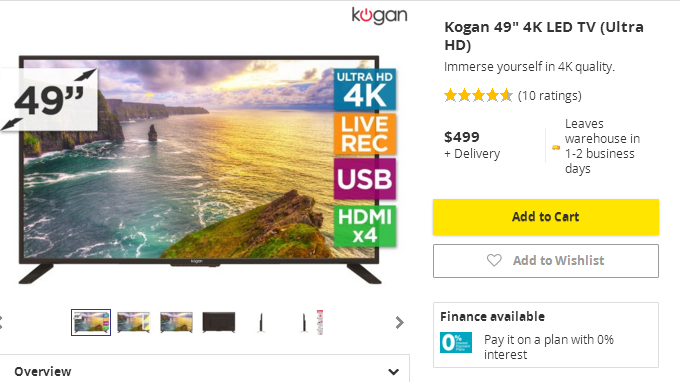
Task: Click the Kogan brand logo
Action: 379,16
